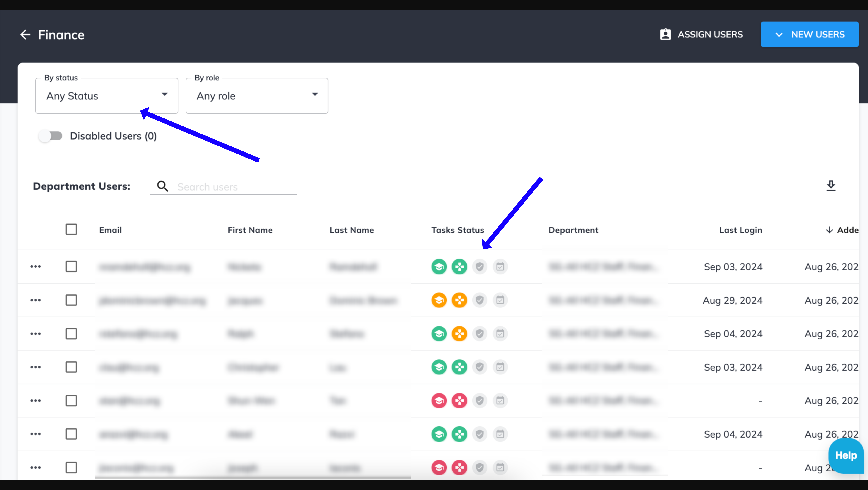
Task: Check the checkbox on the second user row
Action: pyautogui.click(x=71, y=300)
